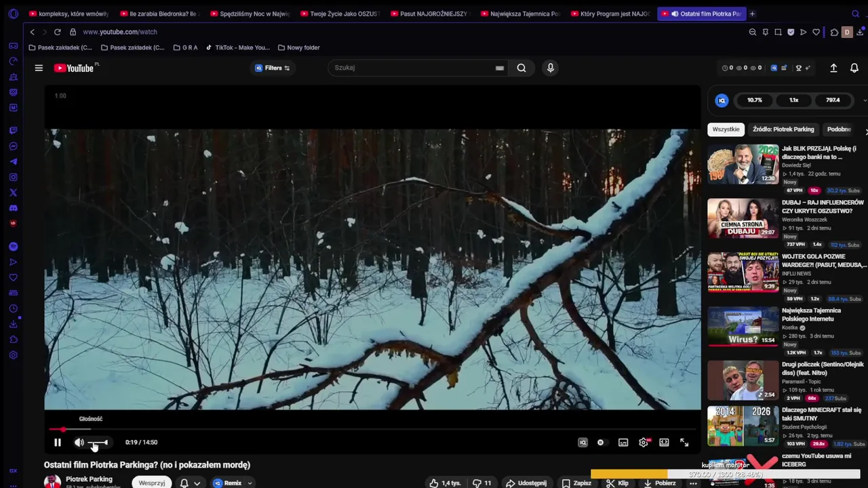Reload the page with refresh icon

[x=57, y=32]
